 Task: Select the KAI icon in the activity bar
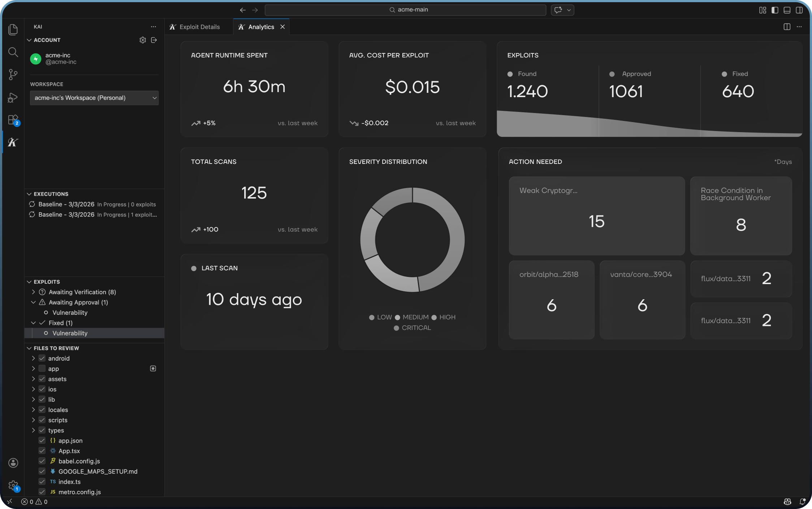click(x=13, y=142)
